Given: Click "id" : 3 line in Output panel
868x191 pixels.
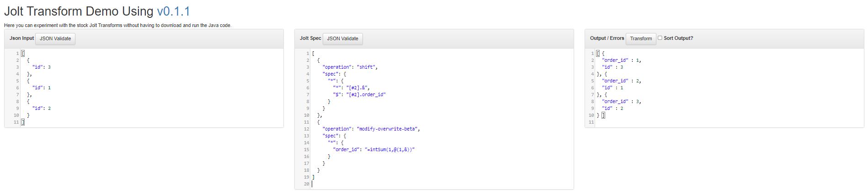Looking at the screenshot, I should (612, 67).
